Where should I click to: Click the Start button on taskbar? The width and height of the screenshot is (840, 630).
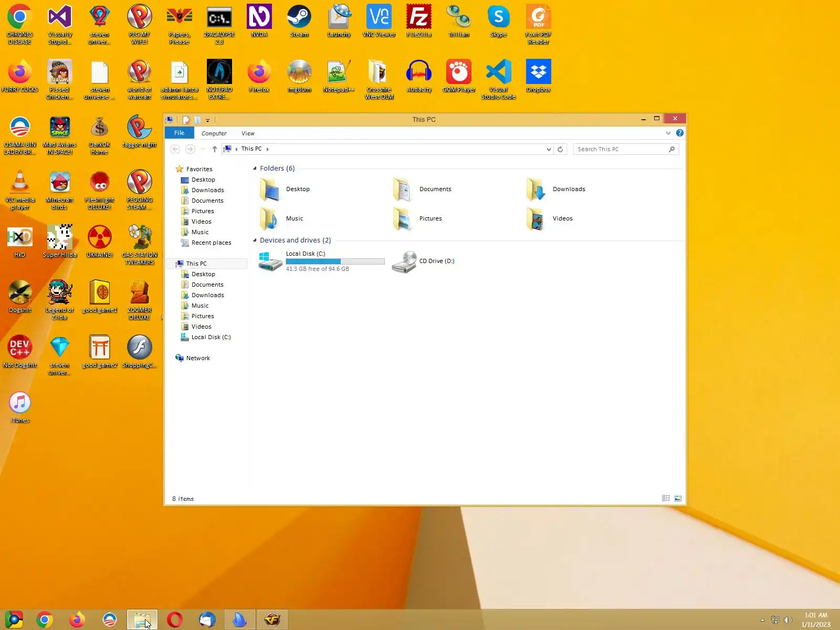click(x=15, y=620)
